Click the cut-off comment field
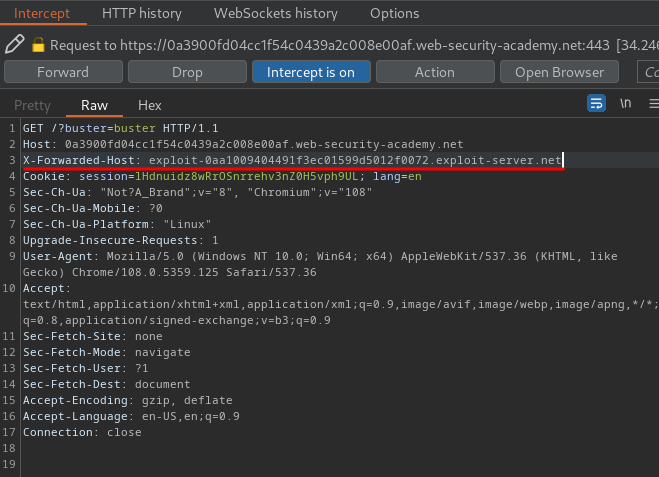 click(x=648, y=72)
